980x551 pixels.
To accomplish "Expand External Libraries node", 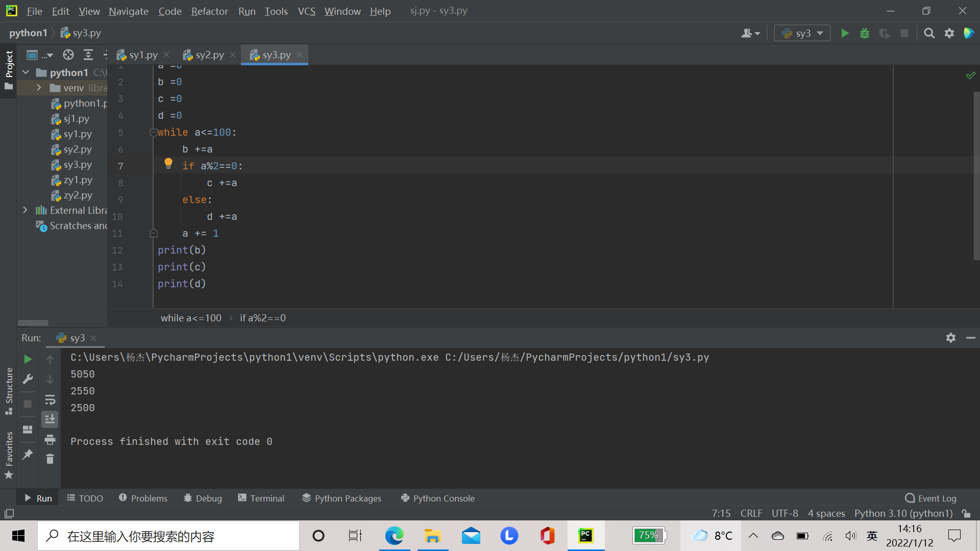I will point(25,210).
